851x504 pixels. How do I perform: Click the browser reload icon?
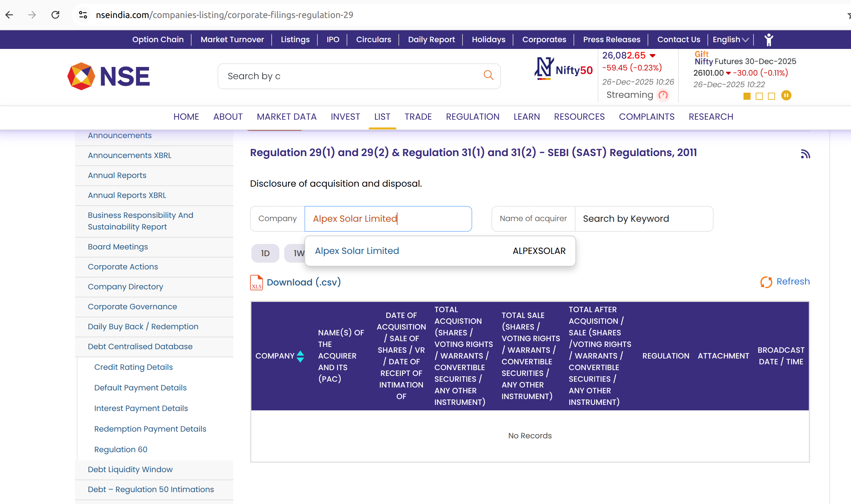55,15
